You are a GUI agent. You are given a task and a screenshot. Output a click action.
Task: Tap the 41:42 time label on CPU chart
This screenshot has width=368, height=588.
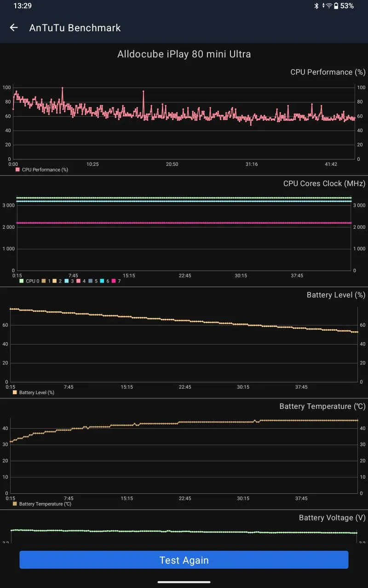pyautogui.click(x=331, y=164)
